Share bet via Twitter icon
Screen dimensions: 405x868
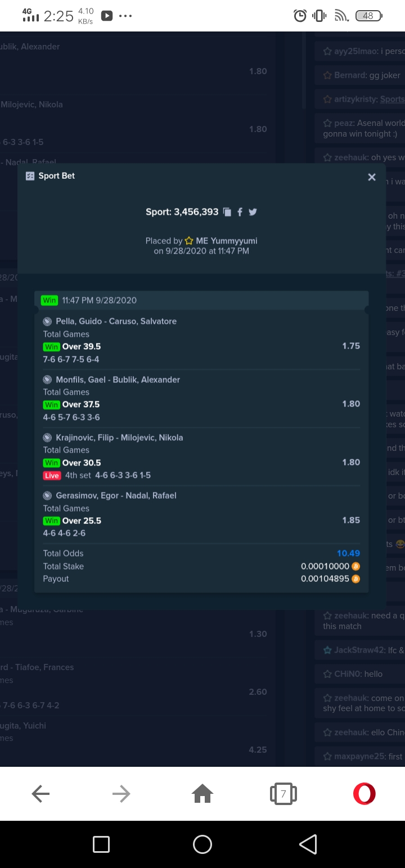tap(253, 212)
